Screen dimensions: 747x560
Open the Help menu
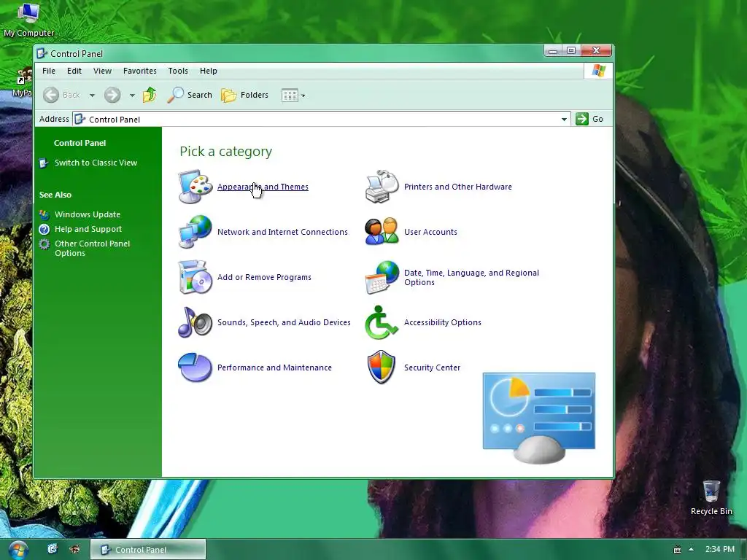[208, 71]
